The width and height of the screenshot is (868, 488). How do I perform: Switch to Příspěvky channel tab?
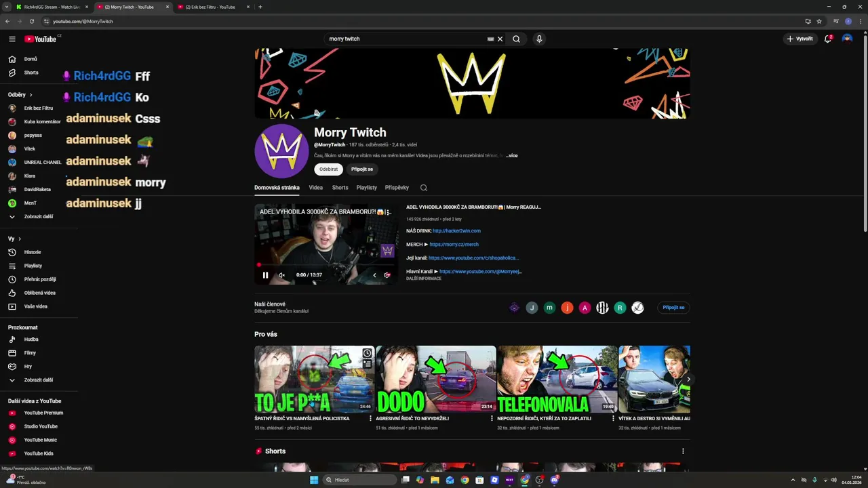pyautogui.click(x=397, y=188)
